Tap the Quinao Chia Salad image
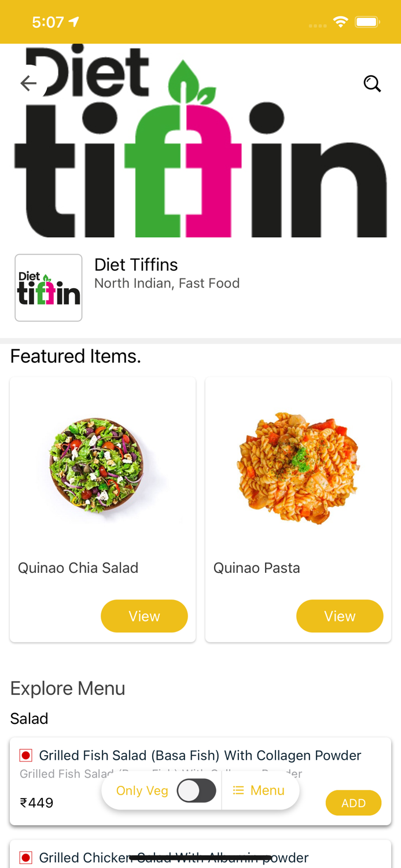 pyautogui.click(x=97, y=466)
